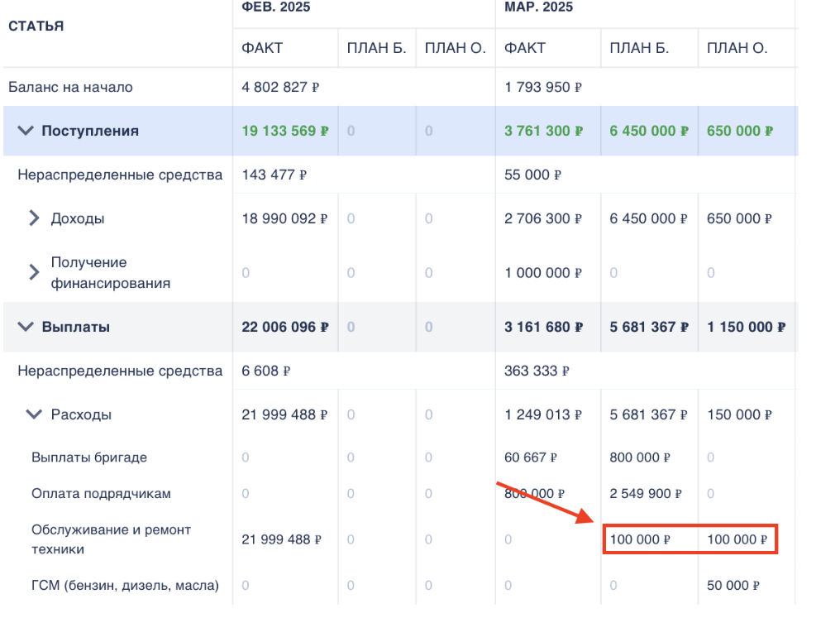The image size is (840, 637).
Task: Collapse the Поступления section chevron
Action: [x=26, y=131]
